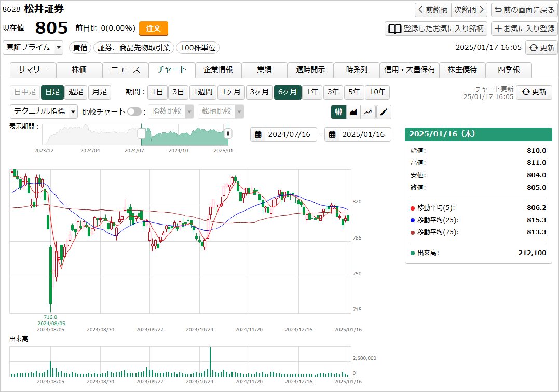Set period to 1ヶ月
The width and height of the screenshot is (559, 392).
(x=231, y=92)
